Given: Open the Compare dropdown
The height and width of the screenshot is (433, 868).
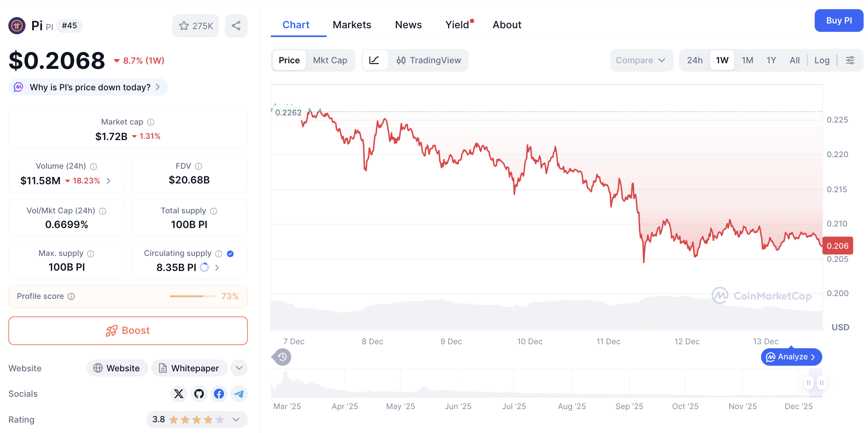Looking at the screenshot, I should [641, 60].
